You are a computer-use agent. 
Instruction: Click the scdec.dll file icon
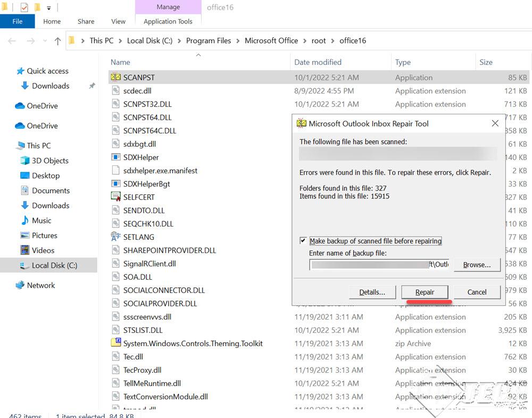pos(115,90)
